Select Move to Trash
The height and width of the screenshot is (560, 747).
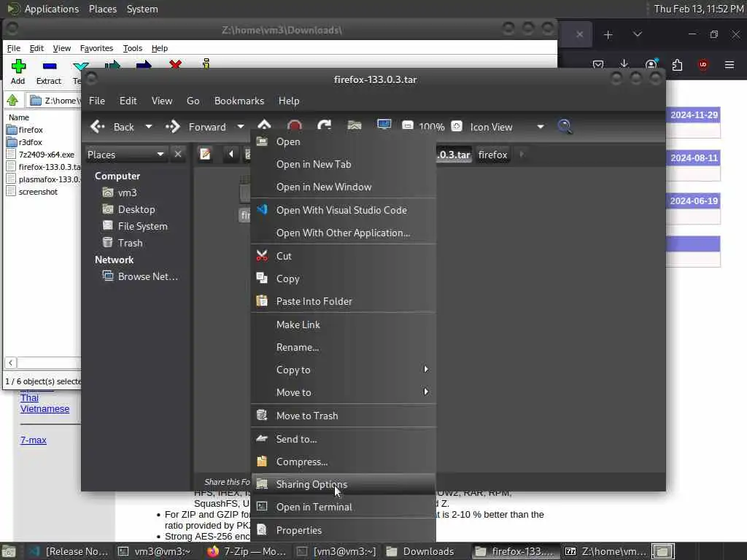343,416
